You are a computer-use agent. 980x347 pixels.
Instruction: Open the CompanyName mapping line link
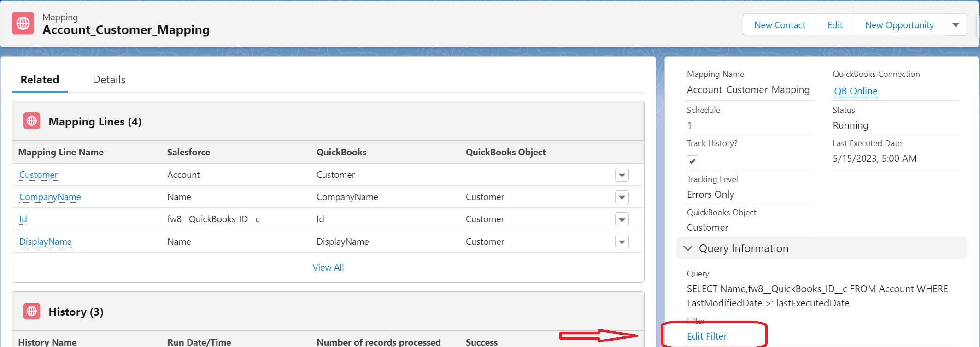coord(50,197)
